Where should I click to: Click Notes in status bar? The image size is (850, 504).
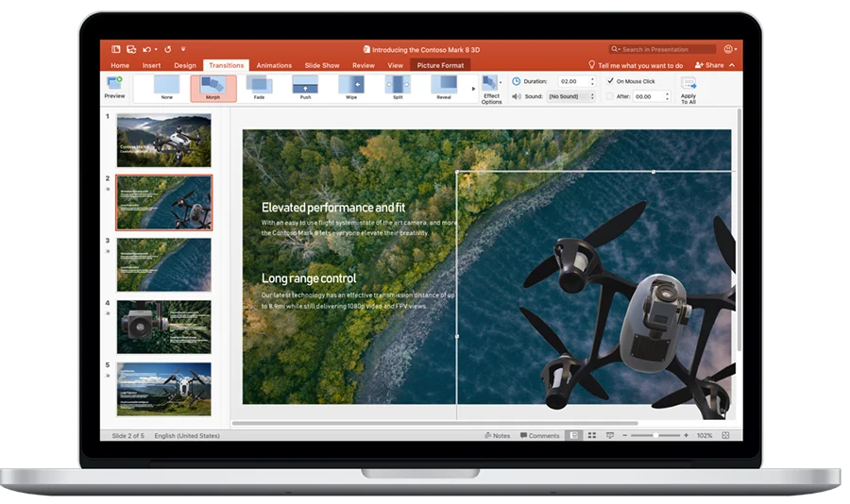497,435
